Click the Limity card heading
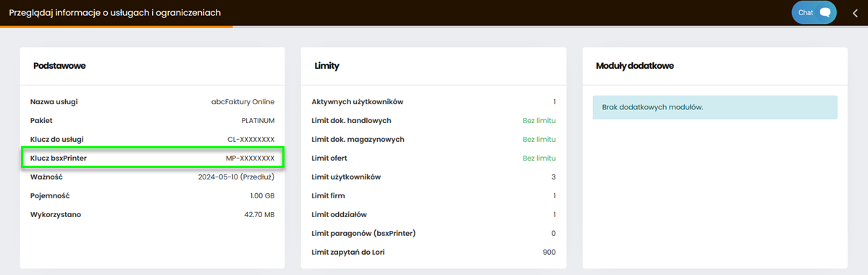Viewport: 868px width, 275px height. pyautogui.click(x=326, y=66)
